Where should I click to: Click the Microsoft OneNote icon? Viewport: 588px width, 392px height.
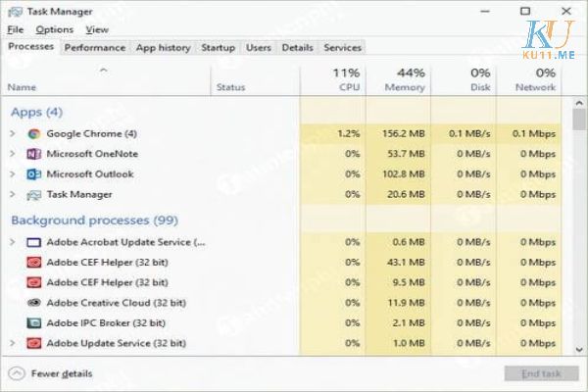33,154
